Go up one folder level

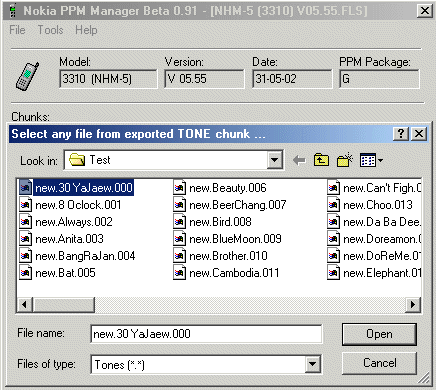click(x=321, y=160)
